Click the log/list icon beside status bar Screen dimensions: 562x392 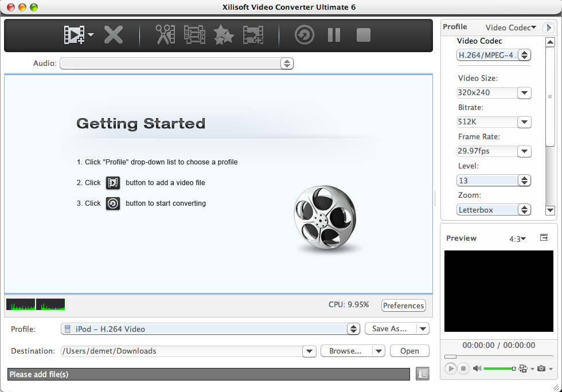423,374
